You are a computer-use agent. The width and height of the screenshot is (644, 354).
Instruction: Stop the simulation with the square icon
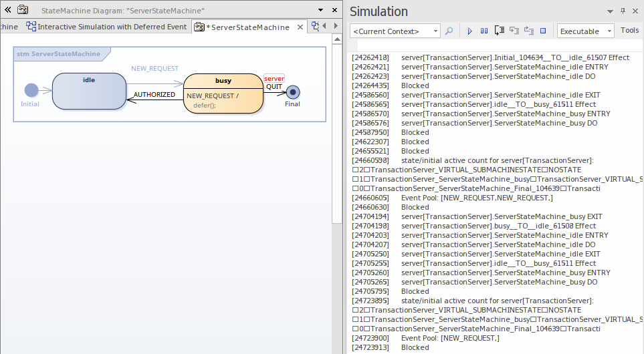543,31
